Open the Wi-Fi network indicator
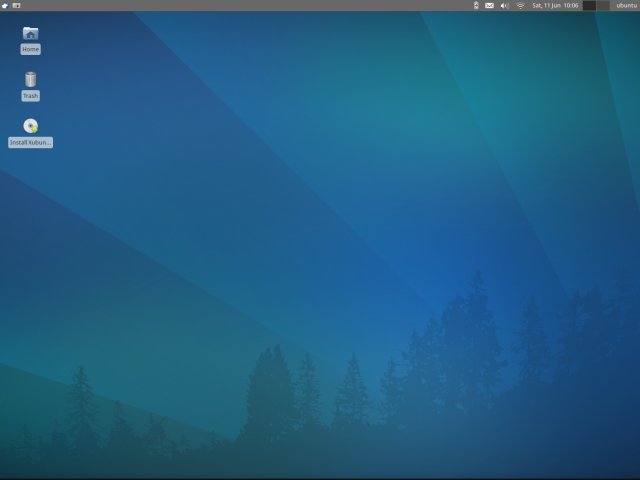Viewport: 640px width, 480px height. pyautogui.click(x=520, y=5)
